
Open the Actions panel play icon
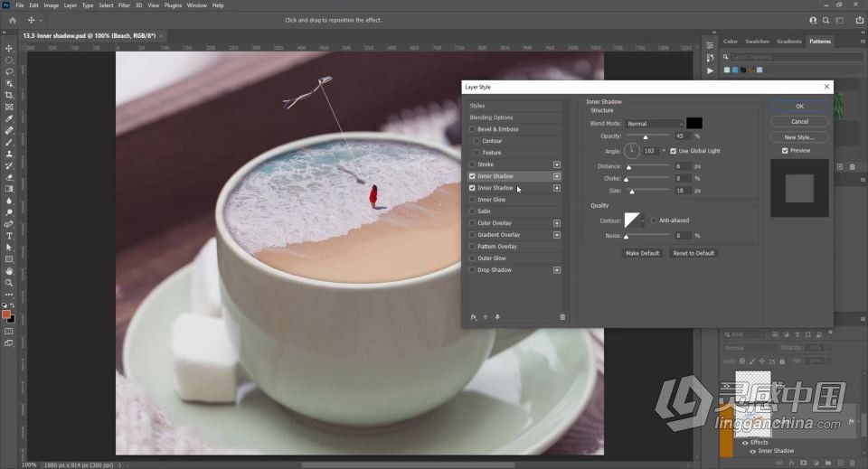tap(711, 70)
